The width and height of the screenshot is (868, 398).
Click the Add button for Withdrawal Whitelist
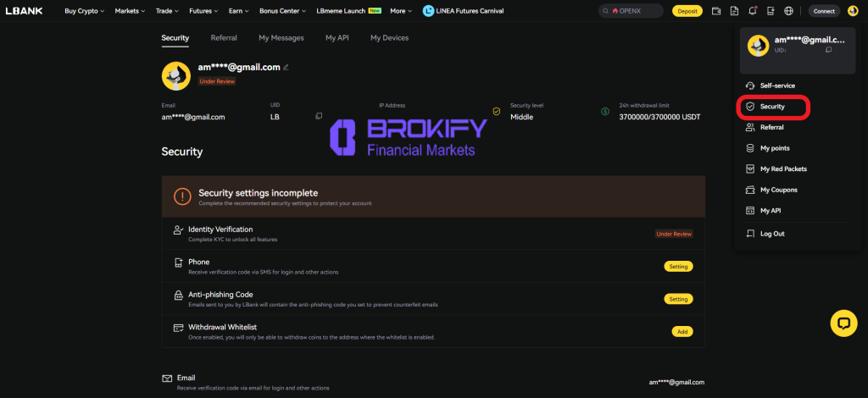pos(682,332)
